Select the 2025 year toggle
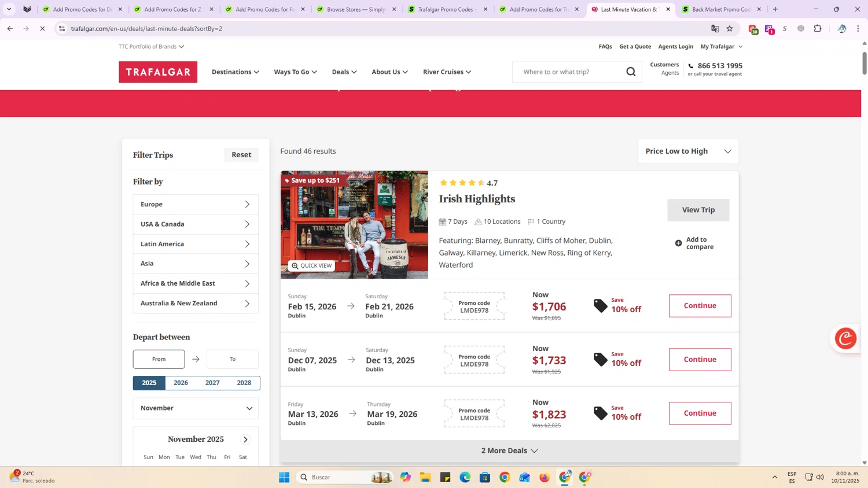Viewport: 868px width, 488px height. (149, 383)
